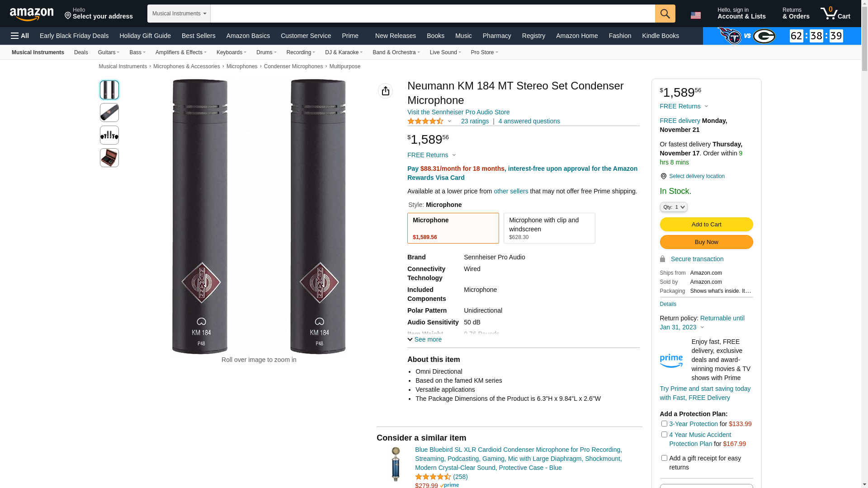Click the US flag language selector
The height and width of the screenshot is (488, 868).
point(696,15)
